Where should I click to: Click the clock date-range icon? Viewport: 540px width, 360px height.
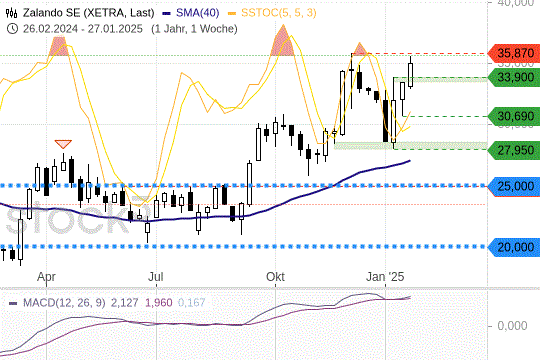click(12, 29)
